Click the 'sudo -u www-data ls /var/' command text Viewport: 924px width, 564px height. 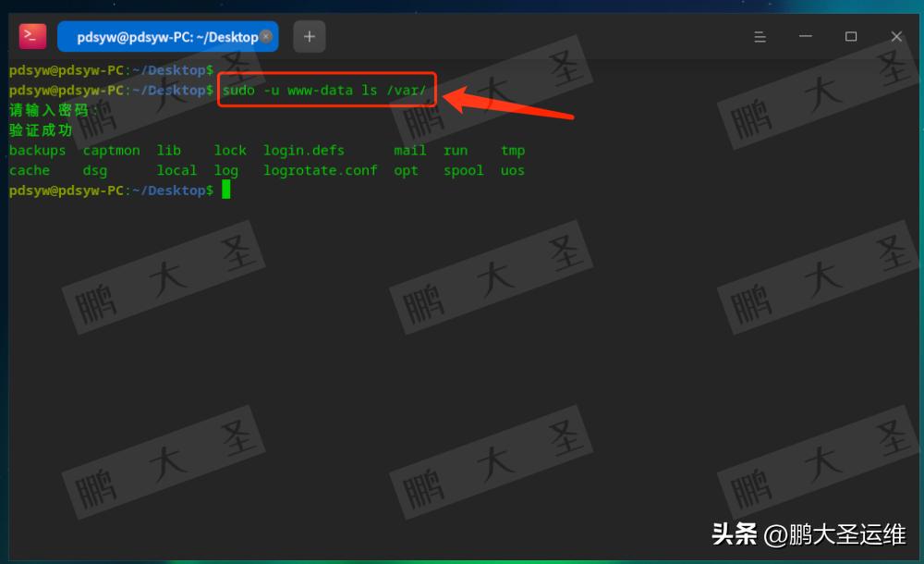(324, 91)
